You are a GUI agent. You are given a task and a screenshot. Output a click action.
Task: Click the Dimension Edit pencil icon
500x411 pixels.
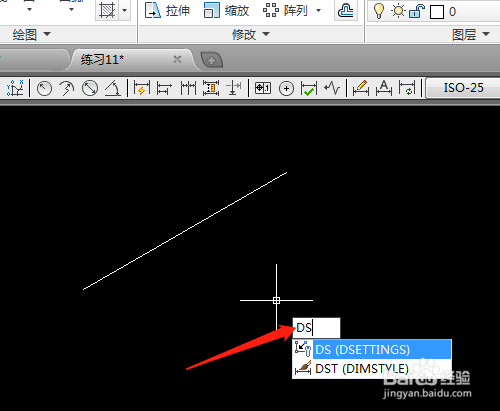[361, 88]
